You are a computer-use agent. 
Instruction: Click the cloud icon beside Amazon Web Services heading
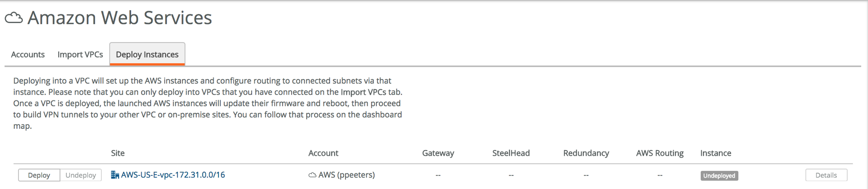coord(14,18)
